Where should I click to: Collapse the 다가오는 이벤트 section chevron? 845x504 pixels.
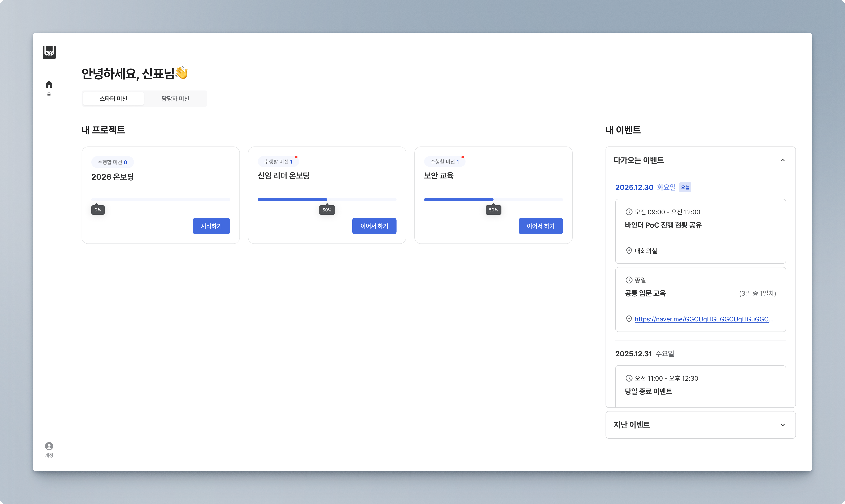coord(782,160)
